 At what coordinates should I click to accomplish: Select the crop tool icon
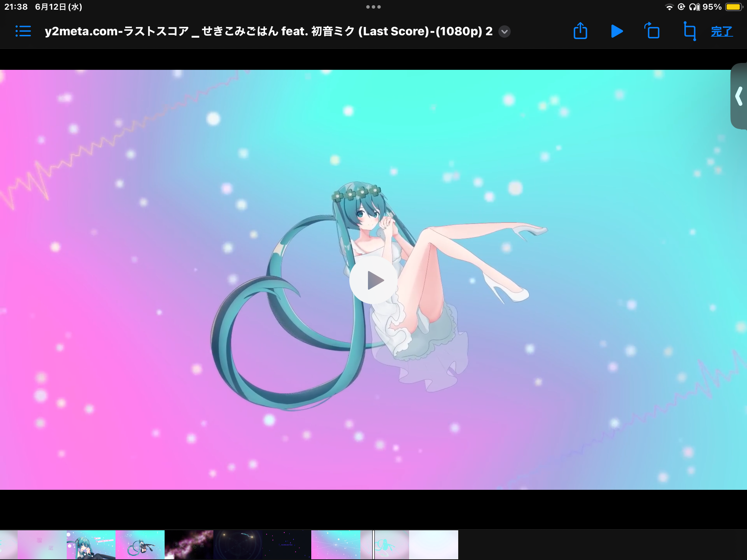click(x=690, y=31)
